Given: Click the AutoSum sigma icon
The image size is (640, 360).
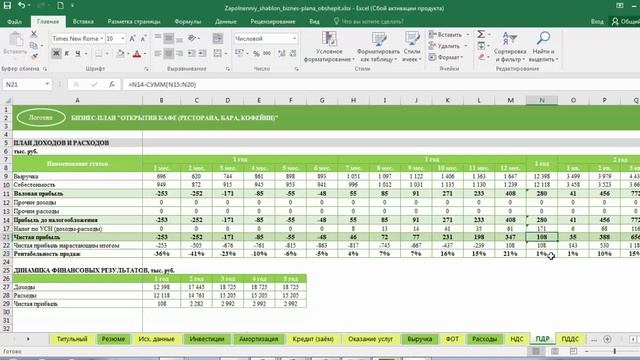Looking at the screenshot, I should coord(481,35).
